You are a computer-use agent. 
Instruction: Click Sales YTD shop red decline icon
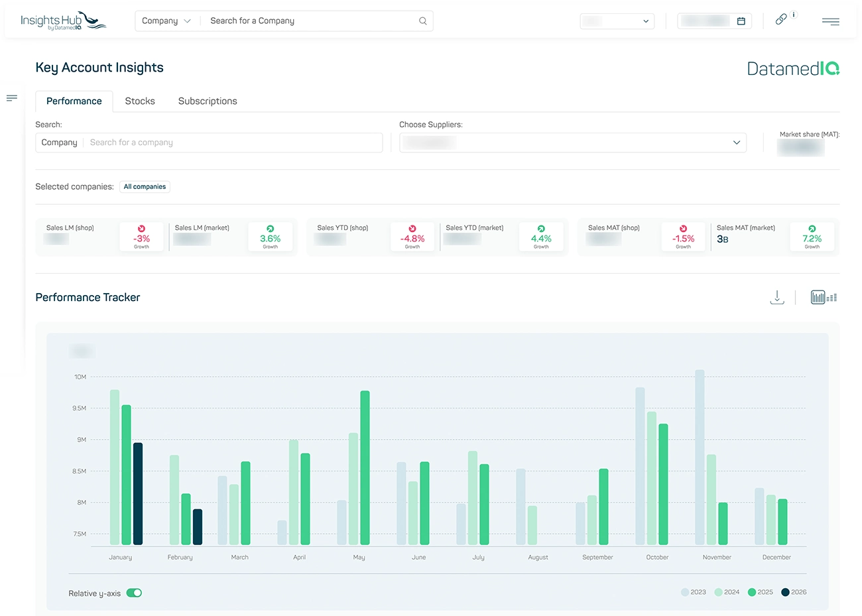[x=412, y=229]
